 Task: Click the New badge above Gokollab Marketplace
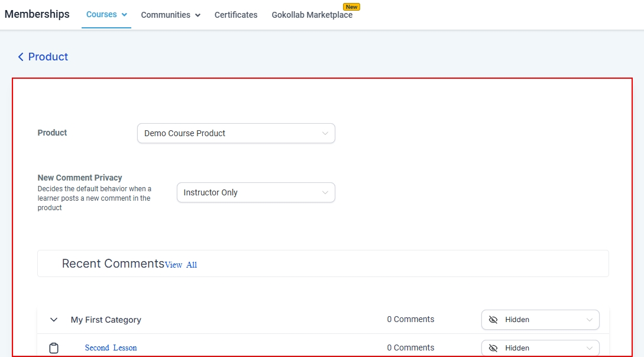point(352,7)
